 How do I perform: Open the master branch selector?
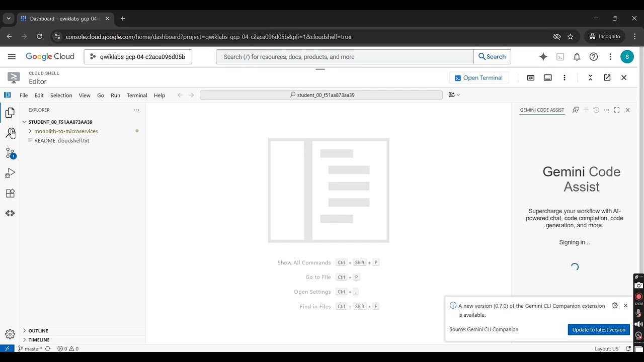[30, 348]
